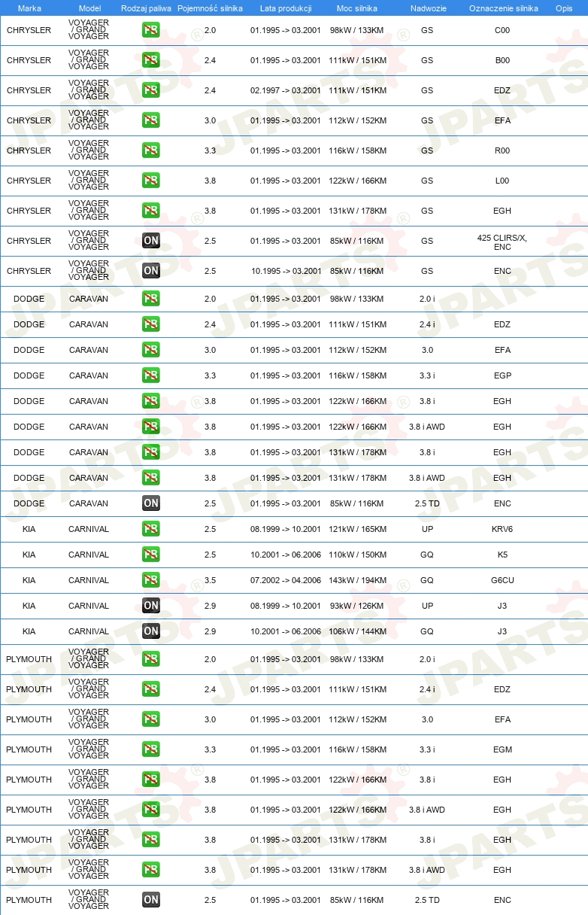Click petrol icon in Kia Carnival K5 row
This screenshot has height=915, width=588.
click(x=150, y=555)
